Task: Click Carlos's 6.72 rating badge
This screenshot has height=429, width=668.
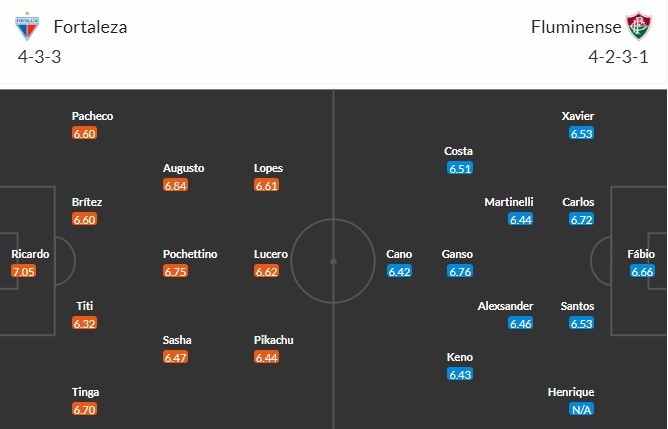Action: pos(581,219)
